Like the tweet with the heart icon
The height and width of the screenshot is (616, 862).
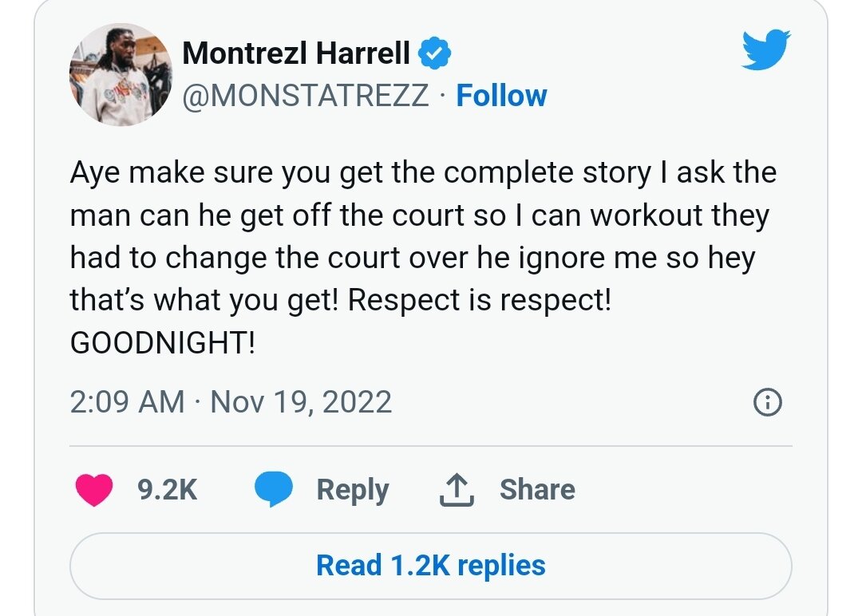94,489
